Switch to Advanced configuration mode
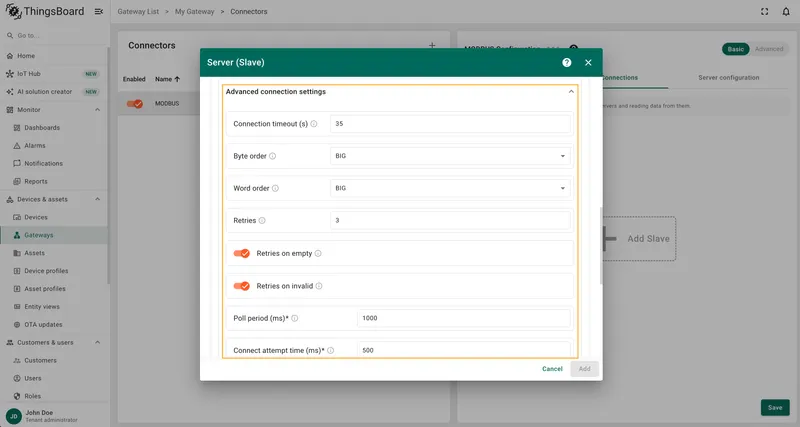The image size is (800, 427). (x=769, y=49)
